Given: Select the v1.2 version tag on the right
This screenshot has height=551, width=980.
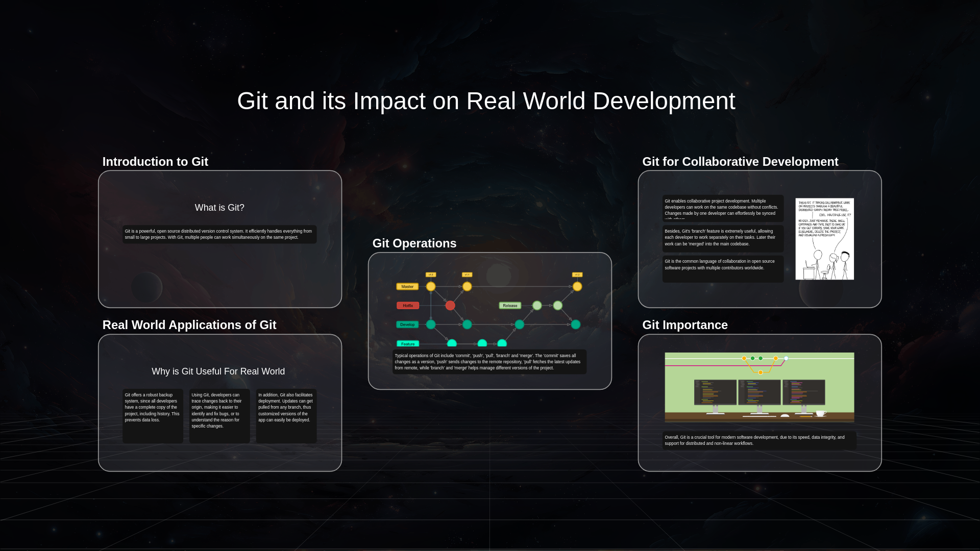Looking at the screenshot, I should [577, 274].
